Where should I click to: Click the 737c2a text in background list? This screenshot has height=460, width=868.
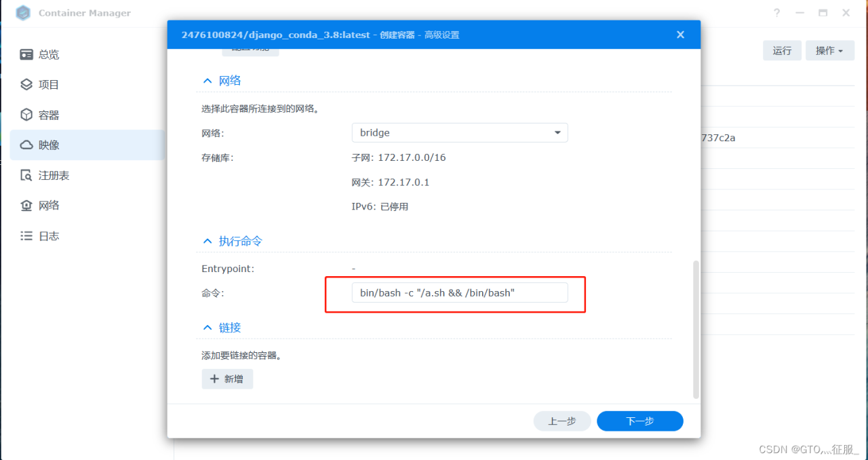(718, 138)
